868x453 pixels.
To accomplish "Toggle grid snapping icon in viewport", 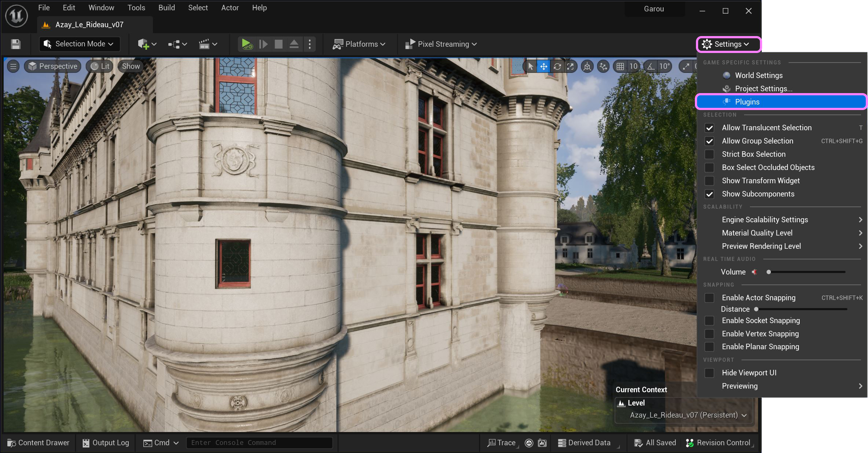I will click(620, 66).
